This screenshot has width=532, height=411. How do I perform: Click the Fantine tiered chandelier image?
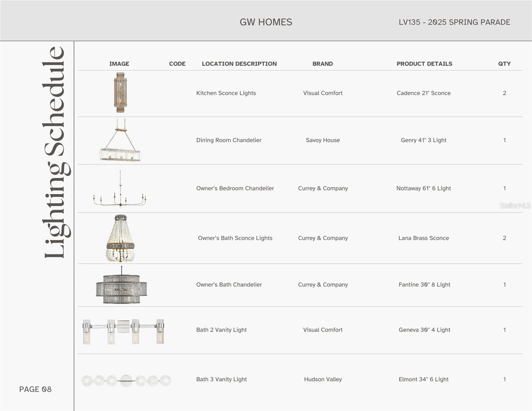click(121, 286)
